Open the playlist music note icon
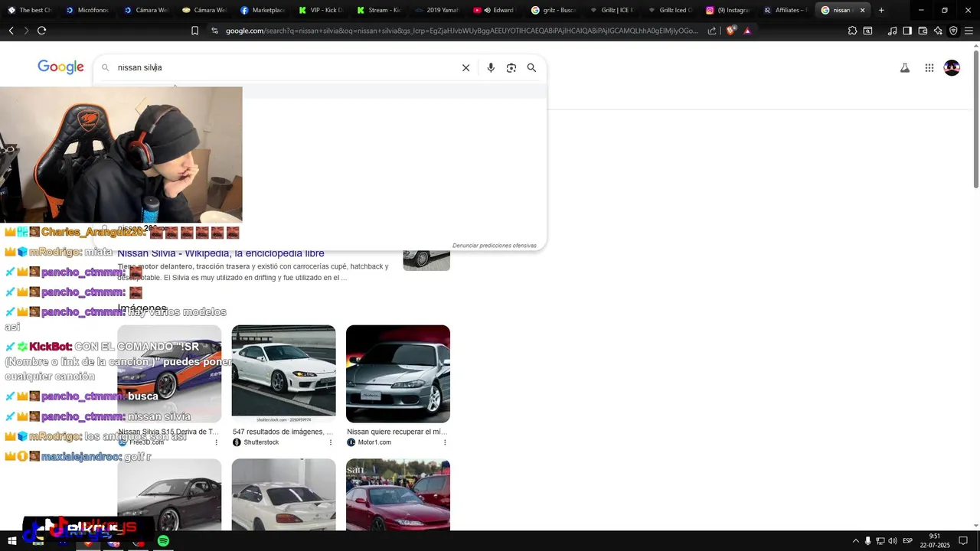Image resolution: width=980 pixels, height=551 pixels. coord(892,31)
